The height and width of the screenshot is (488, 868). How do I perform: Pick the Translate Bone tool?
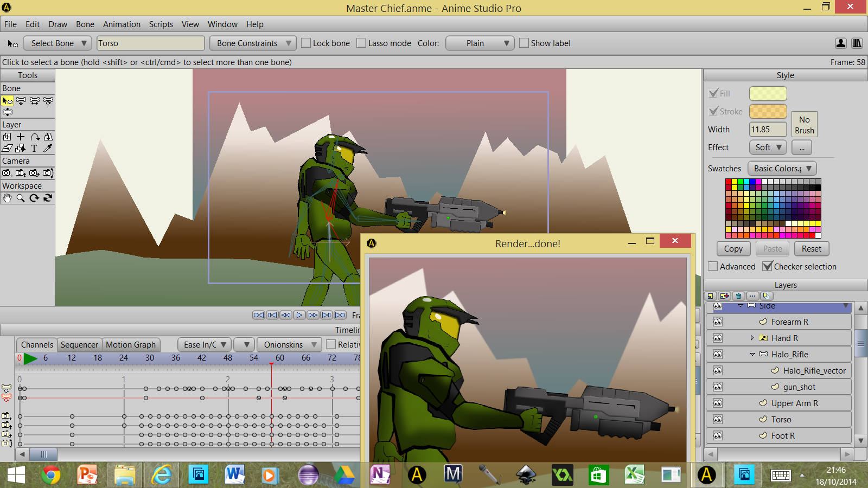(x=21, y=101)
